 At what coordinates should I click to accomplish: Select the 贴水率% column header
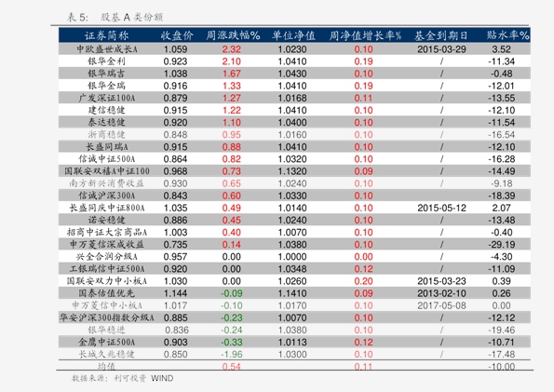pyautogui.click(x=507, y=35)
